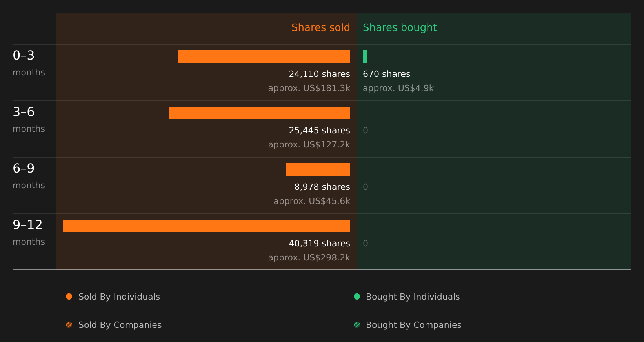
Task: Click the 6–9 months row label
Action: pos(29,176)
